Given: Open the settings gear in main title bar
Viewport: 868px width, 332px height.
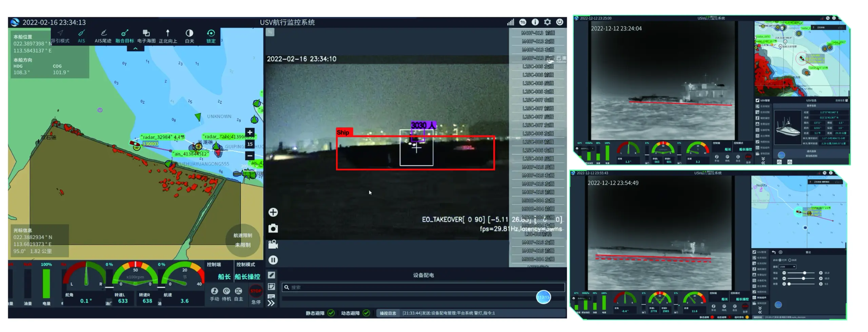Looking at the screenshot, I should pyautogui.click(x=547, y=22).
